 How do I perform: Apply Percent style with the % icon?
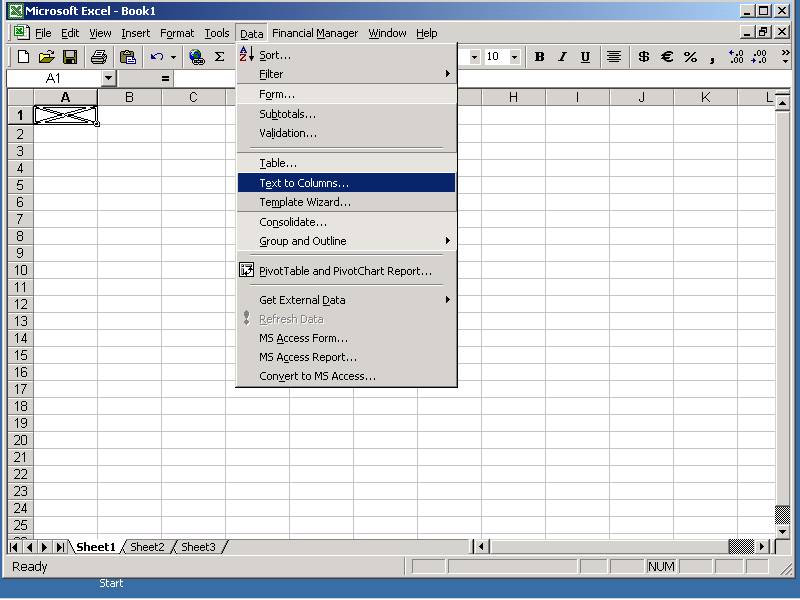(x=690, y=57)
